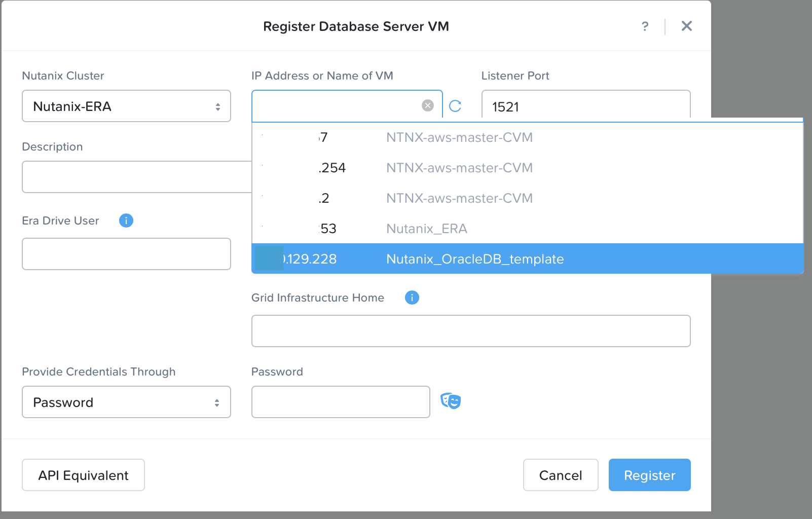
Task: Click the Grid Infrastructure Home field
Action: click(x=471, y=331)
